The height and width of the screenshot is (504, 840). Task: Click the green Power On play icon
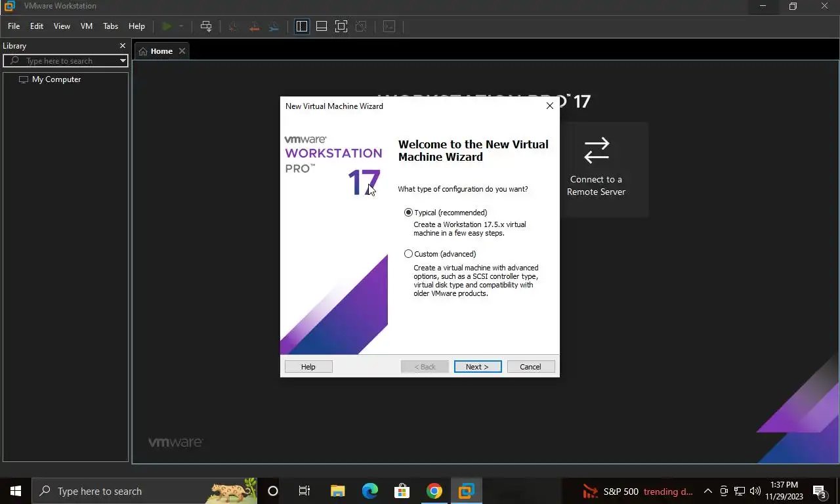click(167, 26)
